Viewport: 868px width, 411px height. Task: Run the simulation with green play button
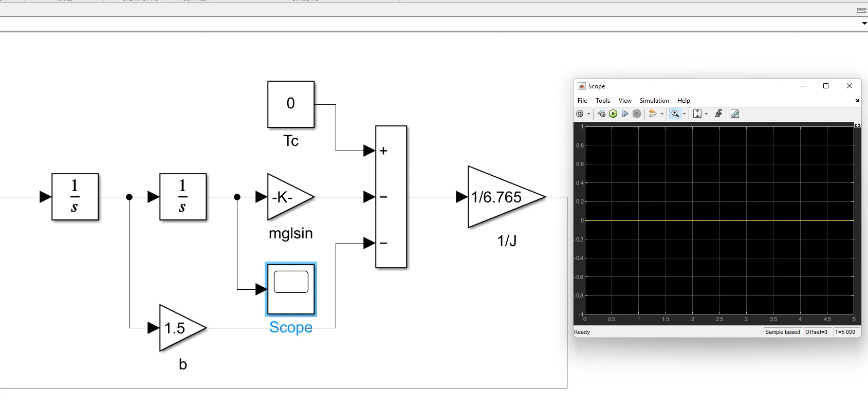point(613,114)
